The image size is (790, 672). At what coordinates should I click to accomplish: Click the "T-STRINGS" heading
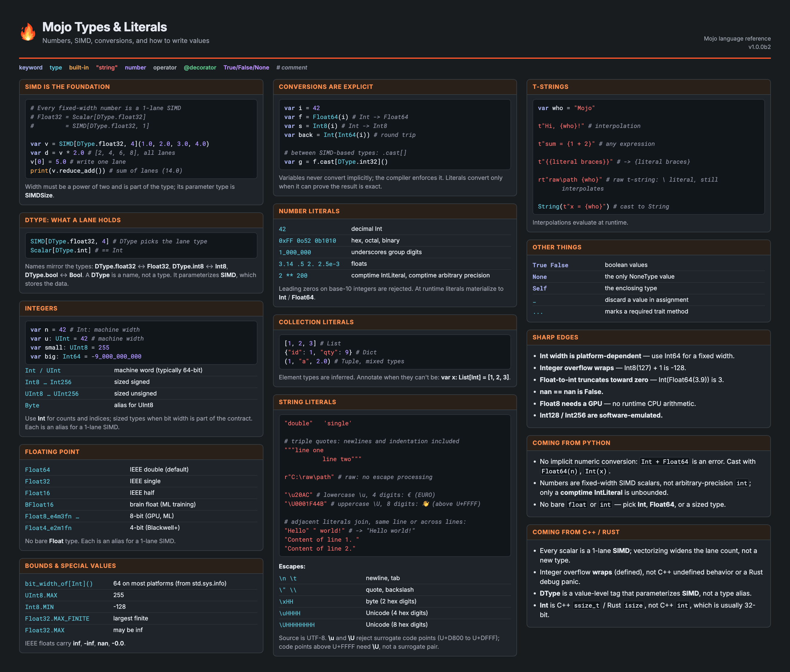(x=550, y=87)
